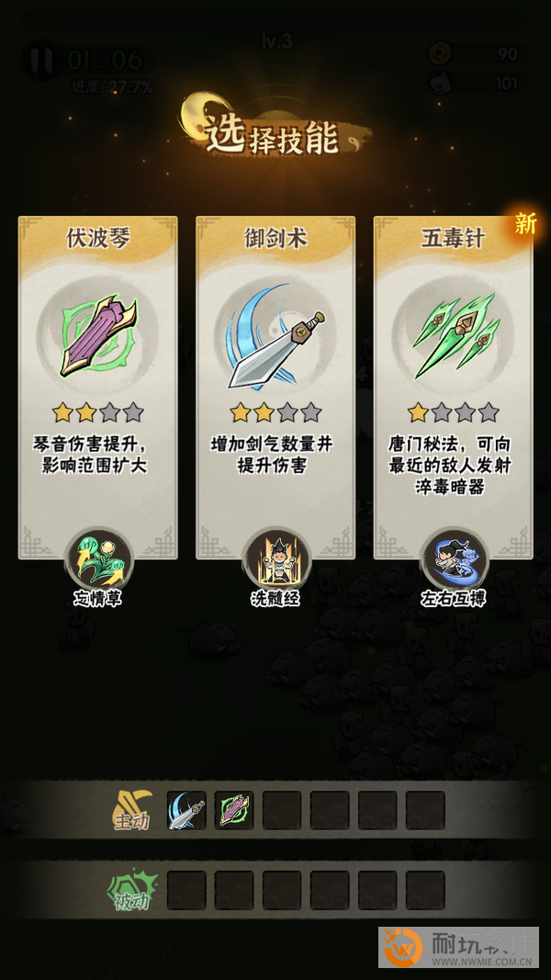Screen dimensions: 551x980
Task: Tap the 左右互搏 fighter icon
Action: 454,557
